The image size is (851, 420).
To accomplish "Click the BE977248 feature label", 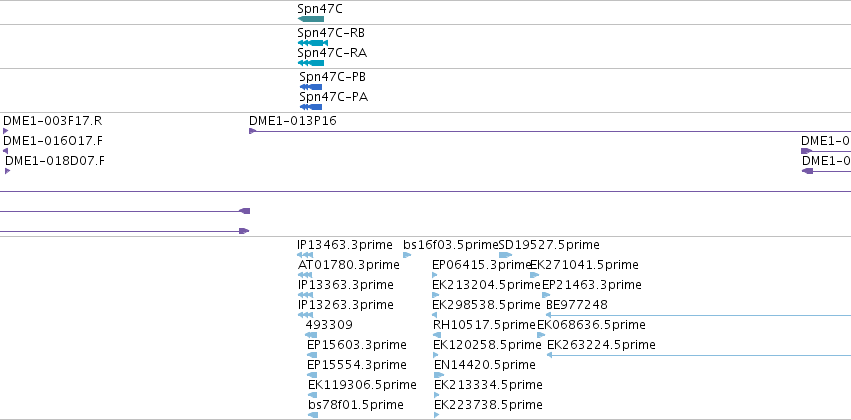I will click(x=577, y=305).
